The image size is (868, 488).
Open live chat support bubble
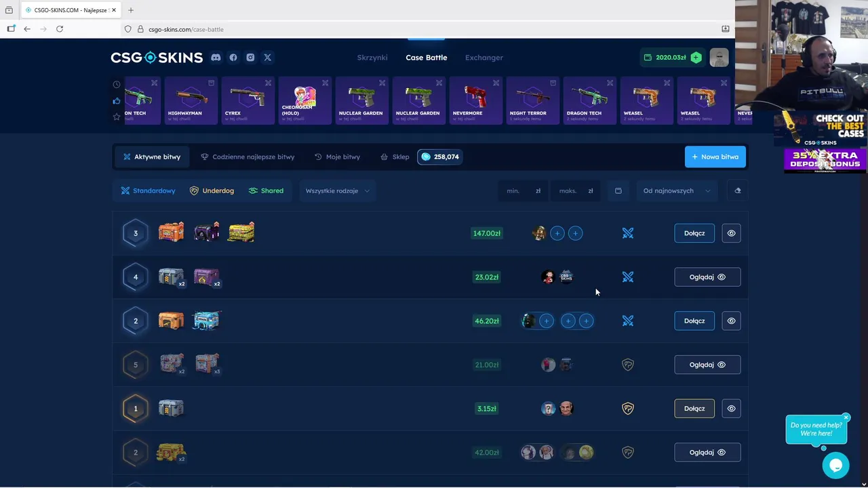coord(835,466)
